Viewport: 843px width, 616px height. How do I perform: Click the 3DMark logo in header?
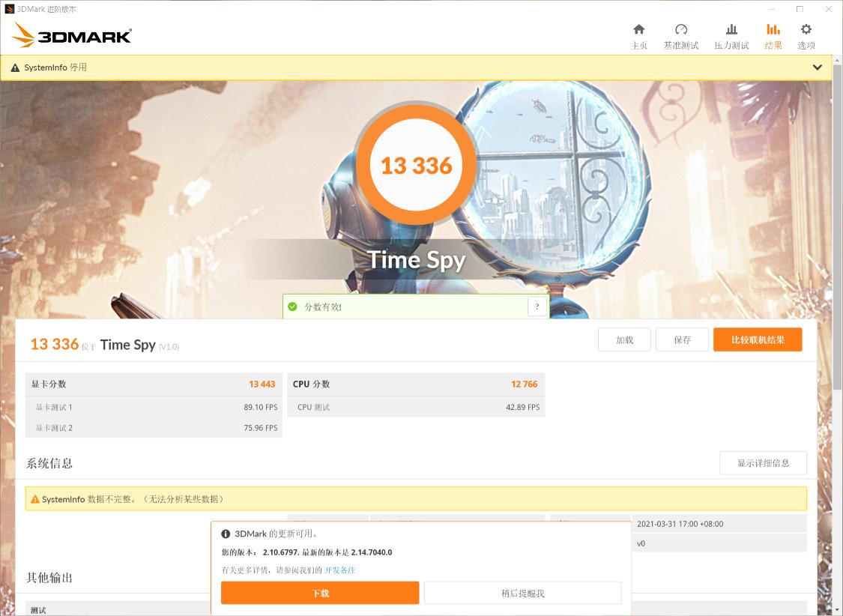(72, 35)
